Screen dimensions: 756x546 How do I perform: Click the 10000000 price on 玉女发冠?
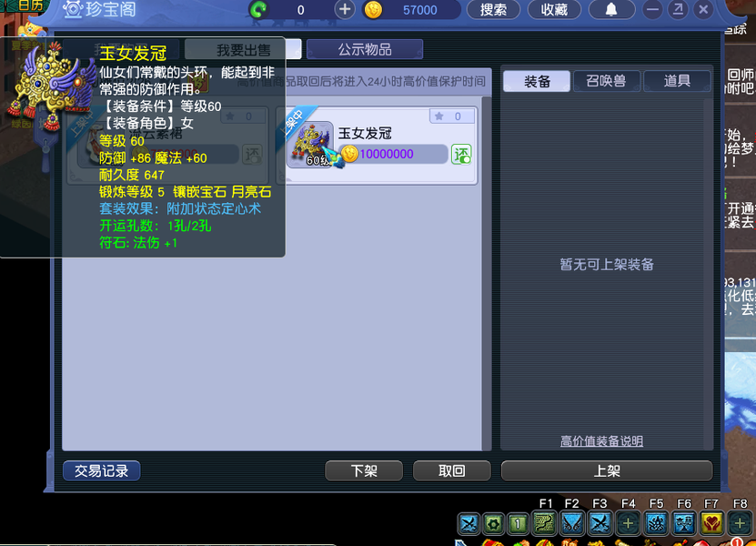click(387, 155)
